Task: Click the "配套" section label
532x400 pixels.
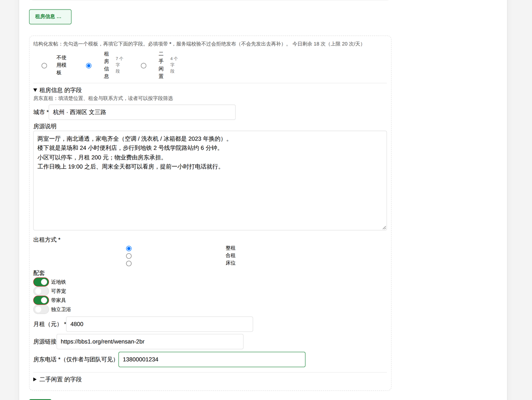Action: (39, 273)
